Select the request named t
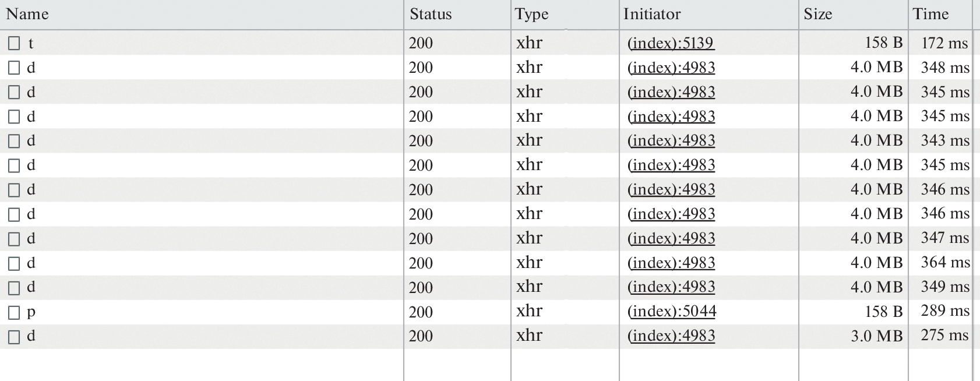The image size is (980, 381). point(31,44)
